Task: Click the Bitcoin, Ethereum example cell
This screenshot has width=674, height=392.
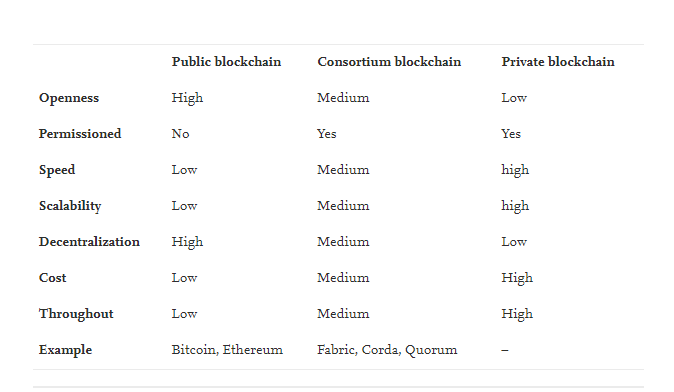Action: point(227,350)
